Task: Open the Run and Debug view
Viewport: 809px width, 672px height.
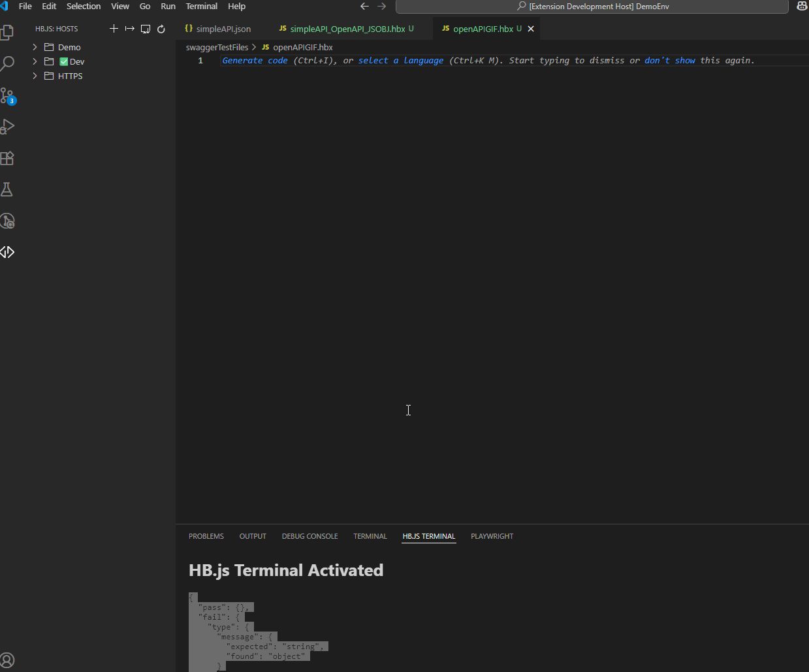Action: (x=8, y=126)
